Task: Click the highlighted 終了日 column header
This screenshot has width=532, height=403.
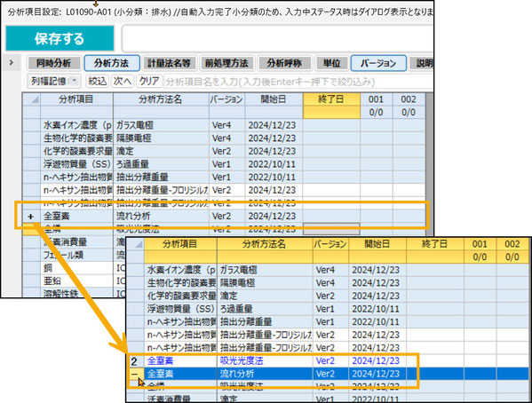Action: coord(331,99)
